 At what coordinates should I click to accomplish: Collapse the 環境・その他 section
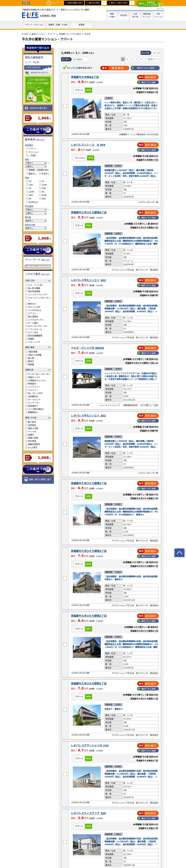click(38, 418)
